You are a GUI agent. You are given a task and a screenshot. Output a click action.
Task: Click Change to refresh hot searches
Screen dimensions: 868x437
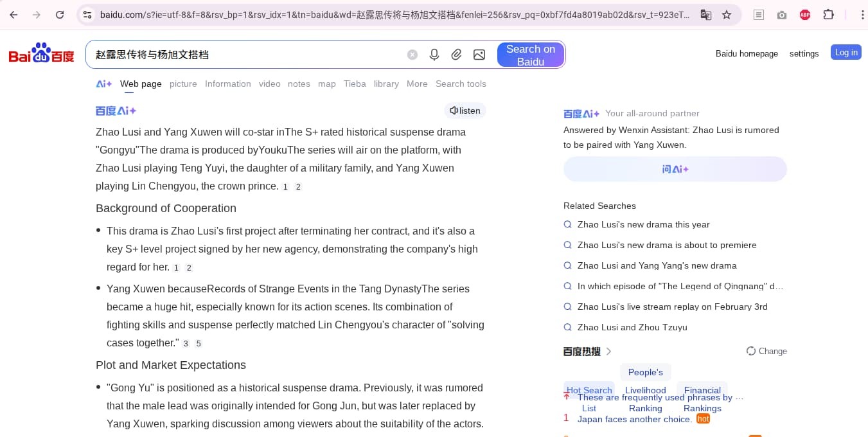(766, 351)
